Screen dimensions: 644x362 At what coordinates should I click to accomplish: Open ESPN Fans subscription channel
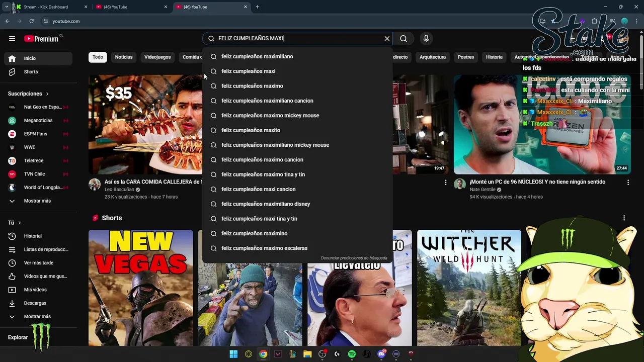[x=38, y=134]
